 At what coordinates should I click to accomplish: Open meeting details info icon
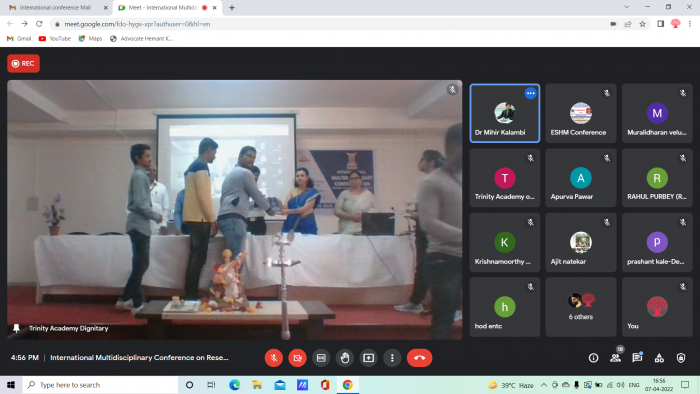coord(593,358)
